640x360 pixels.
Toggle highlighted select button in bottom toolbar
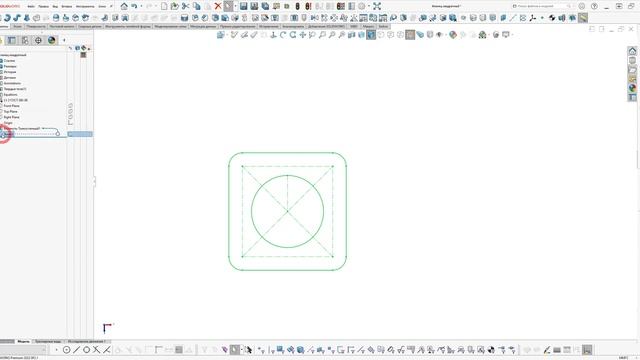tap(234, 350)
